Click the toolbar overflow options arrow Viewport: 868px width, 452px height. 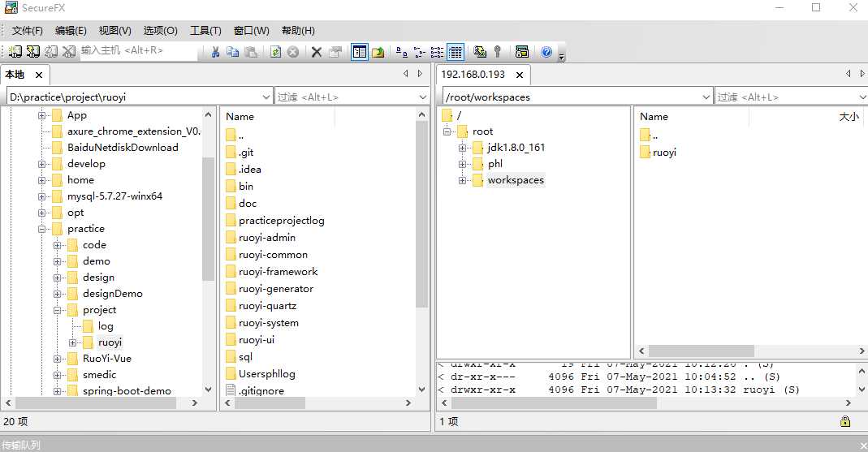click(561, 55)
